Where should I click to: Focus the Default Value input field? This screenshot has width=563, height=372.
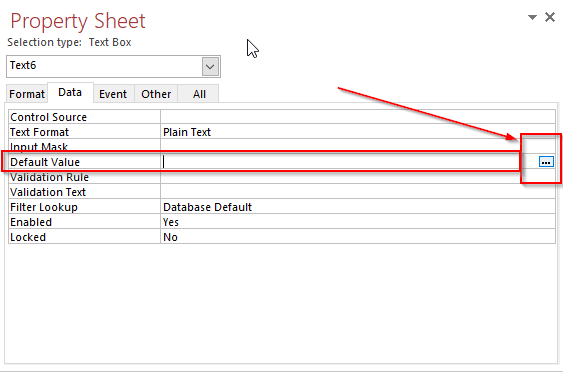click(x=349, y=162)
